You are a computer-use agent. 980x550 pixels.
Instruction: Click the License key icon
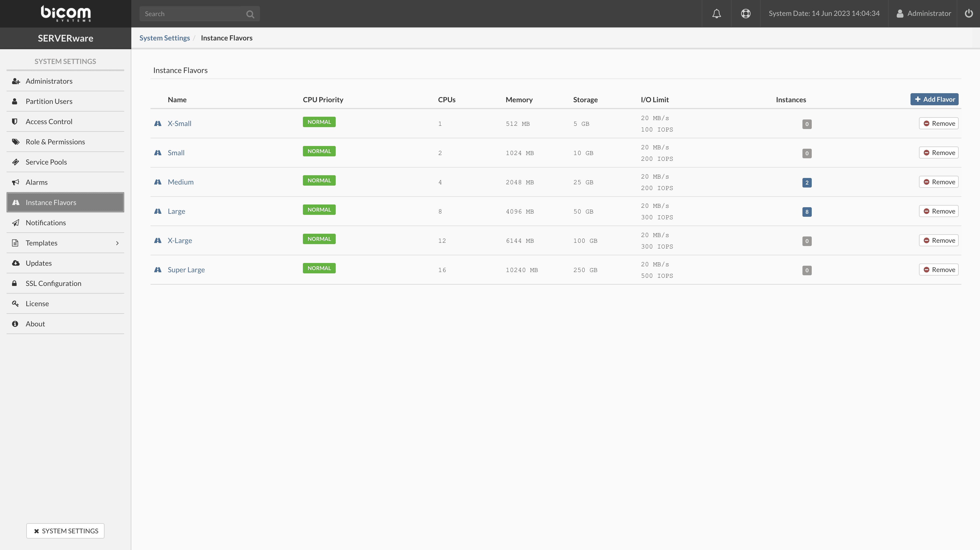click(x=16, y=303)
